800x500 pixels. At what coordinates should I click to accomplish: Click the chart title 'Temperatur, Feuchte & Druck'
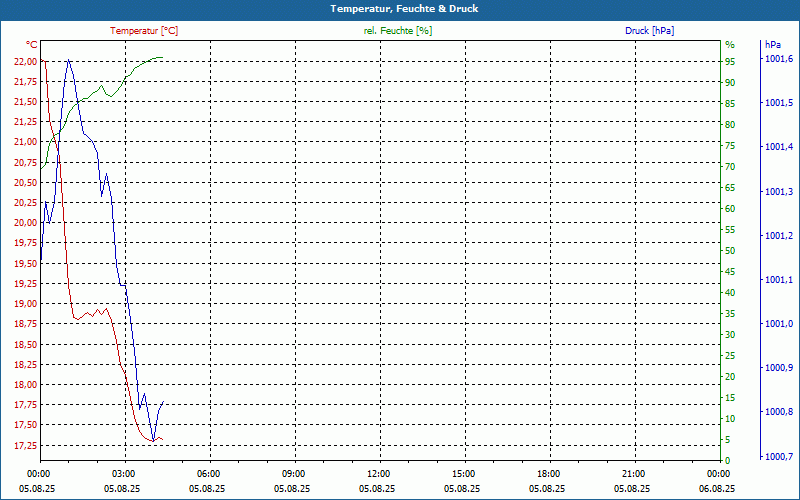pos(404,9)
